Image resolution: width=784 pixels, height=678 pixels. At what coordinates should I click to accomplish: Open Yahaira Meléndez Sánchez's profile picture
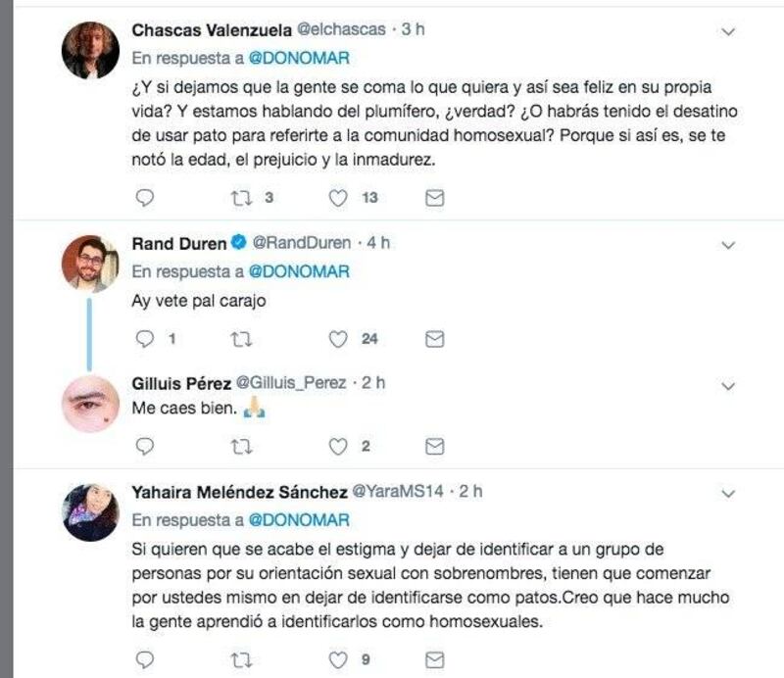tap(90, 512)
